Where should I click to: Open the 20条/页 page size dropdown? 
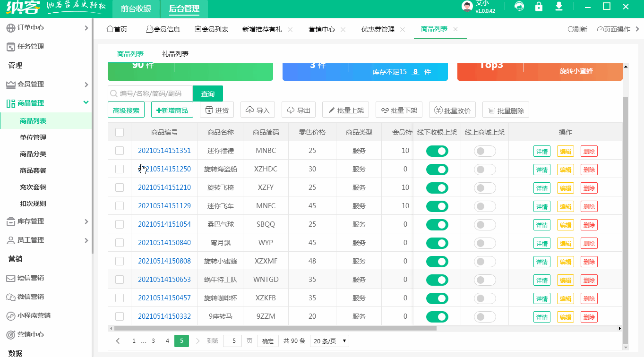coord(329,340)
